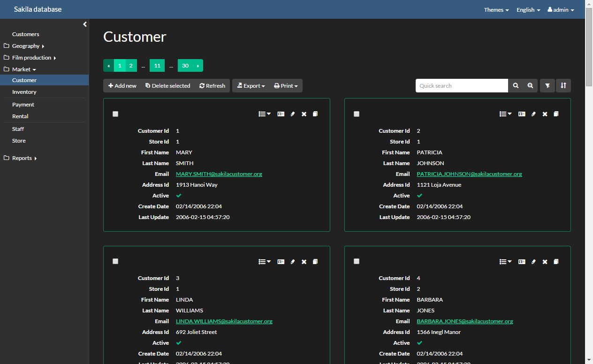Tick the checkbox on Patricia Johnson's card

click(x=357, y=114)
